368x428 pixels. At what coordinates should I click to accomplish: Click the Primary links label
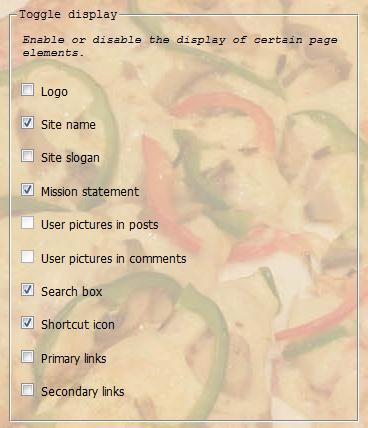point(74,359)
